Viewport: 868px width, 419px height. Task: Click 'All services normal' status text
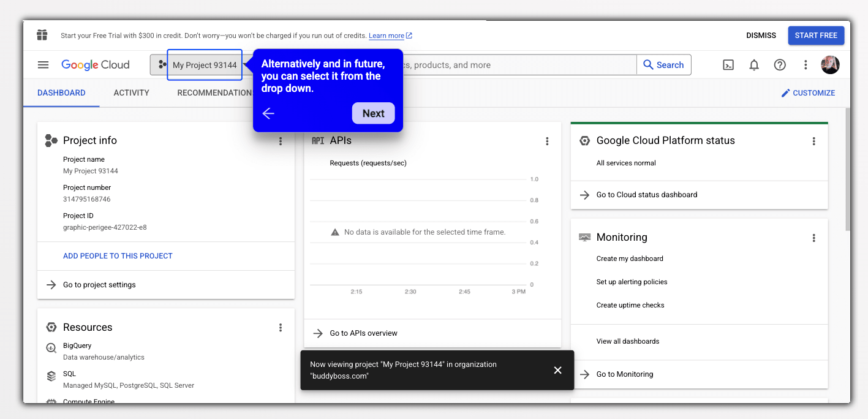click(626, 163)
